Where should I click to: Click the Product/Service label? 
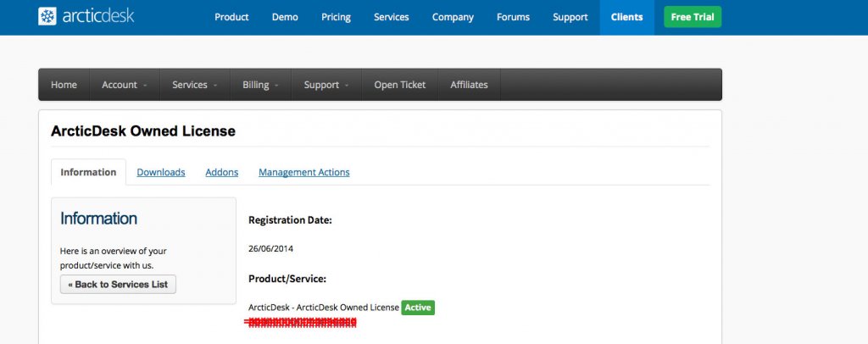[x=287, y=279]
